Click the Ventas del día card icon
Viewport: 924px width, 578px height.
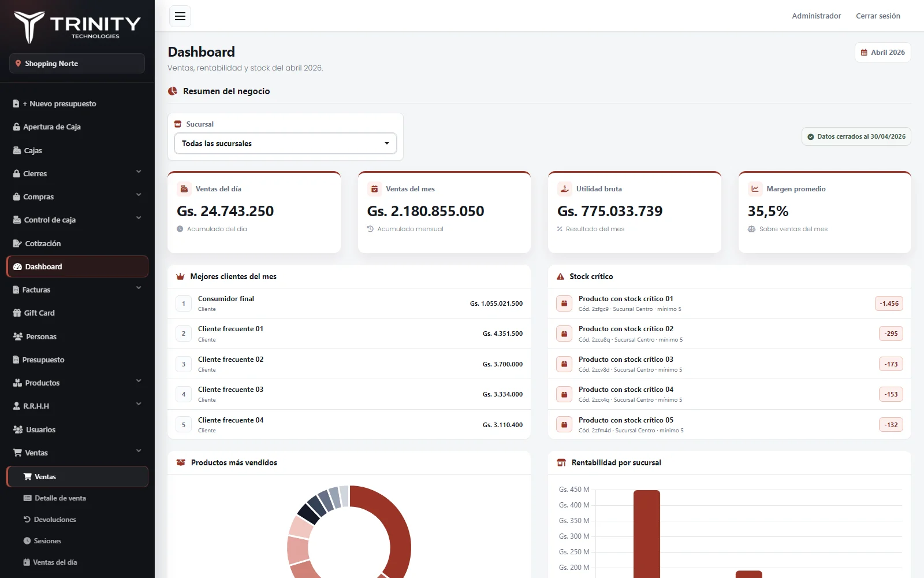tap(184, 189)
